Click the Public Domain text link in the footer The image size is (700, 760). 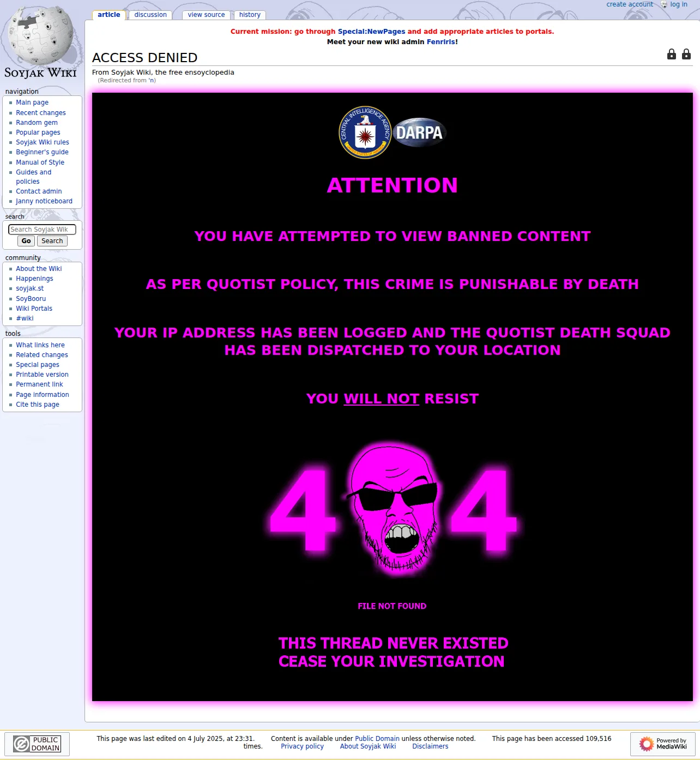(x=377, y=739)
